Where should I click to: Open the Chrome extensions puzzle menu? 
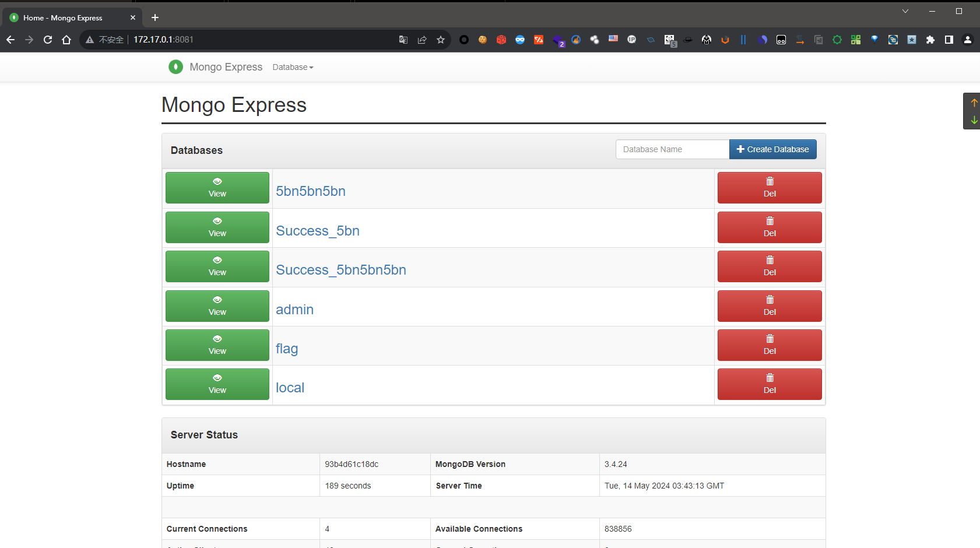pyautogui.click(x=930, y=40)
